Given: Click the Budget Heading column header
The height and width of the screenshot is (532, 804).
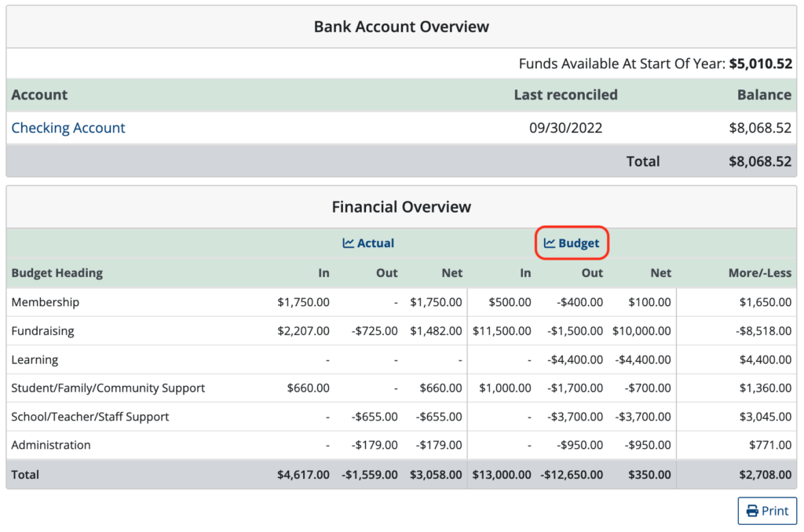Looking at the screenshot, I should pos(57,273).
